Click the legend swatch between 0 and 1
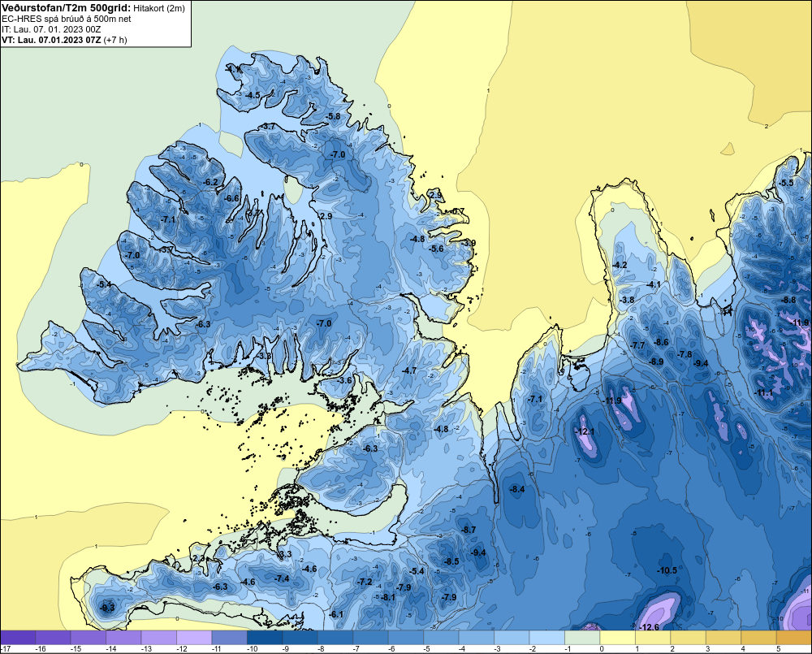812x654 pixels. pos(617,638)
